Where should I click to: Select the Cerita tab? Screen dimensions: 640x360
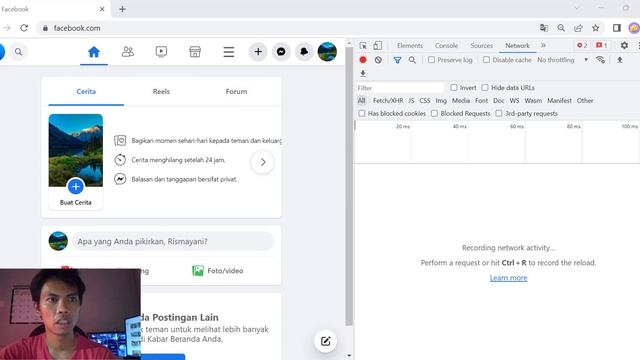(86, 91)
